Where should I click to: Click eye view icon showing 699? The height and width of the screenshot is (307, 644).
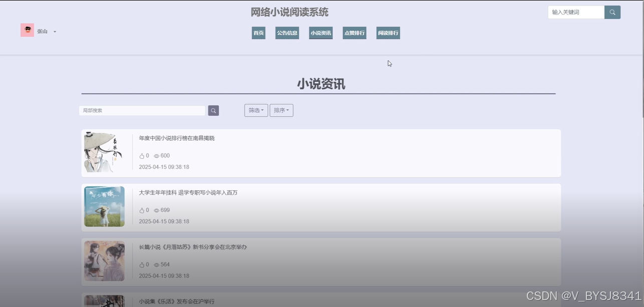(x=156, y=210)
